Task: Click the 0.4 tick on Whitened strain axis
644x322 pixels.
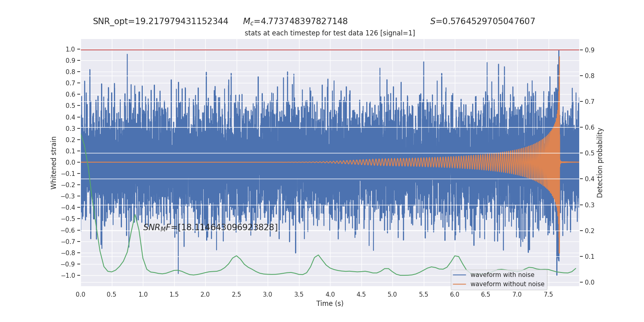Action: click(70, 117)
